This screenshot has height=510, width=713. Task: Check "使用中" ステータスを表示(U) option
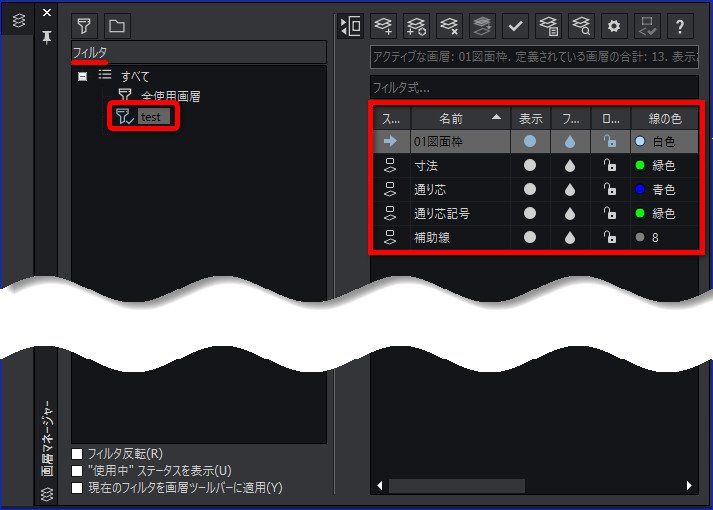(x=77, y=470)
